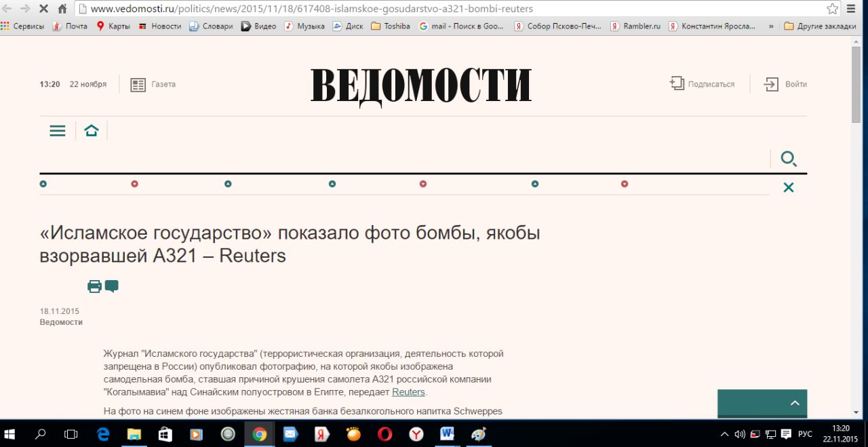Switch РУС input language

(805, 434)
